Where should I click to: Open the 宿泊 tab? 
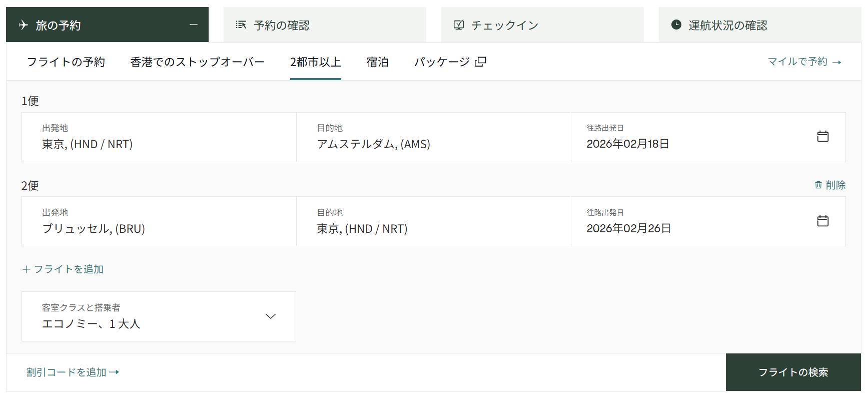pos(377,62)
